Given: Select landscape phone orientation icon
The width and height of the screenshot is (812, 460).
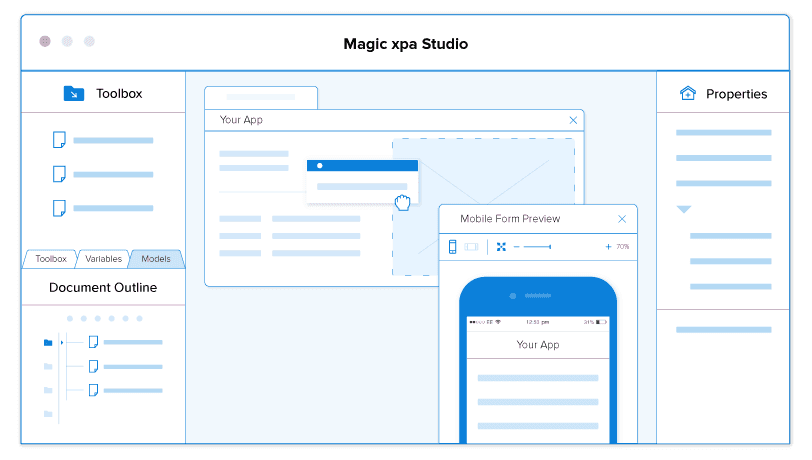Looking at the screenshot, I should [x=471, y=247].
